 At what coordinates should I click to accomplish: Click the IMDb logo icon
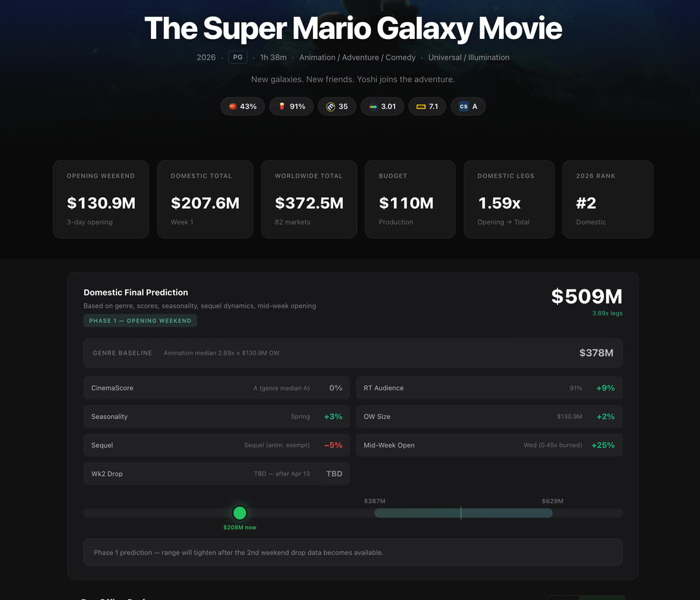[421, 106]
